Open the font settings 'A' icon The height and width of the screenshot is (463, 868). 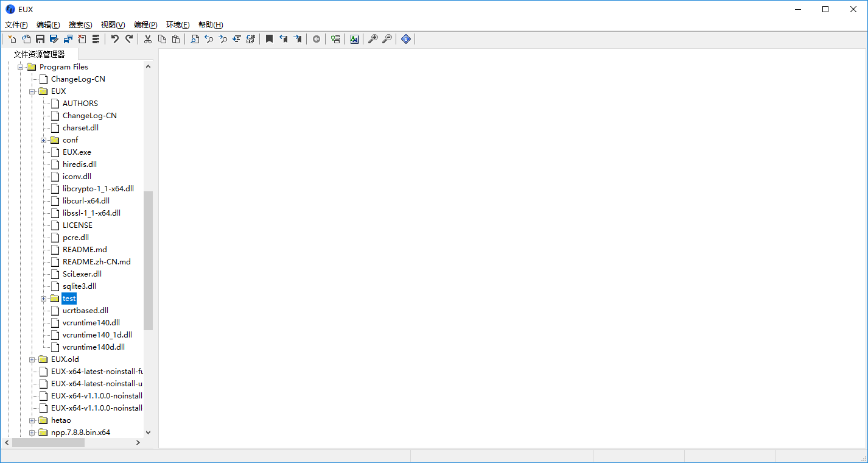(x=354, y=39)
